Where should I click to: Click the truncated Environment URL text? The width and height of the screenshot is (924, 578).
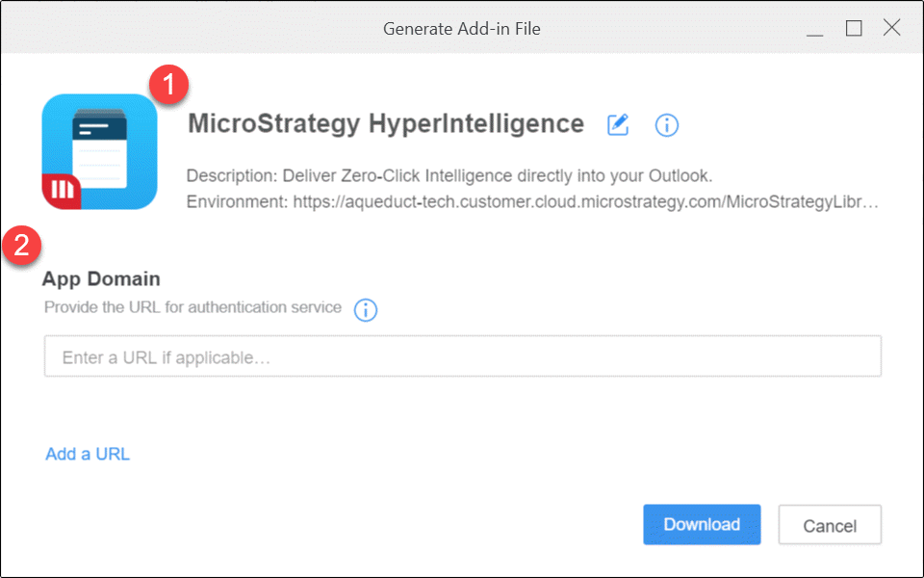point(532,201)
